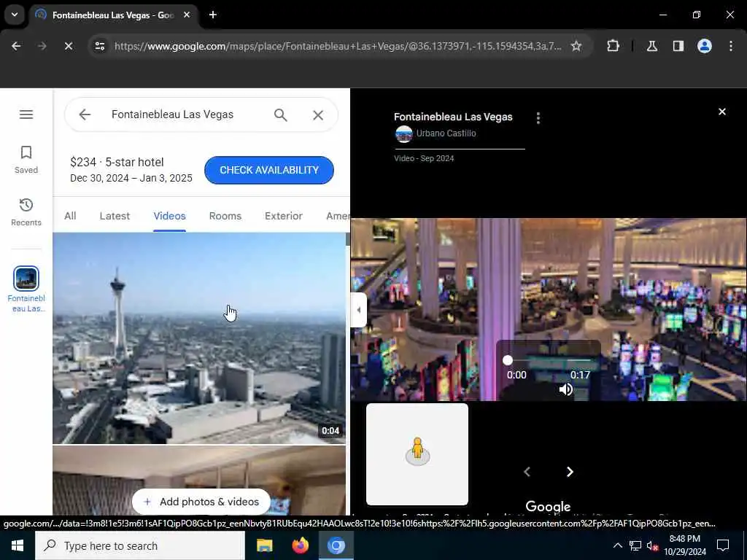Click the Video - Sep 2024 caption

pyautogui.click(x=424, y=158)
